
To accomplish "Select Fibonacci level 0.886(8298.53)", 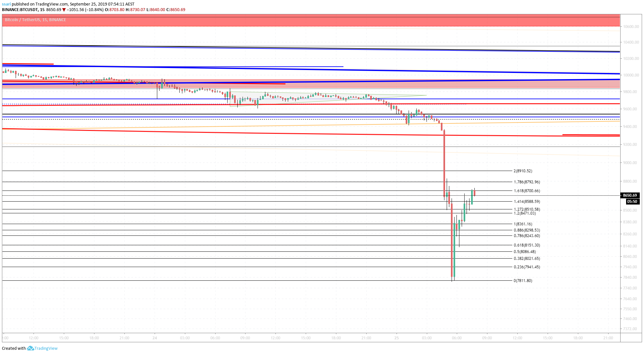I will click(x=527, y=230).
